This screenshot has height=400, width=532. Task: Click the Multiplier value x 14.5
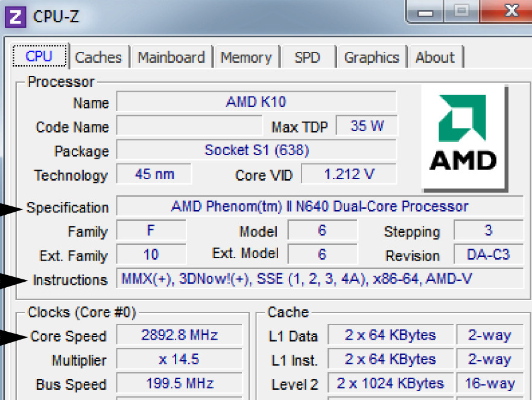179,360
